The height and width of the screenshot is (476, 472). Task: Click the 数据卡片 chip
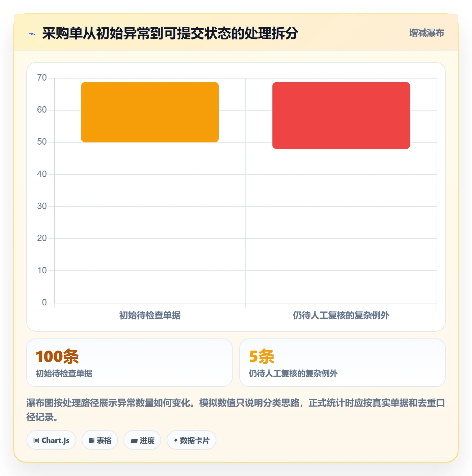point(191,440)
